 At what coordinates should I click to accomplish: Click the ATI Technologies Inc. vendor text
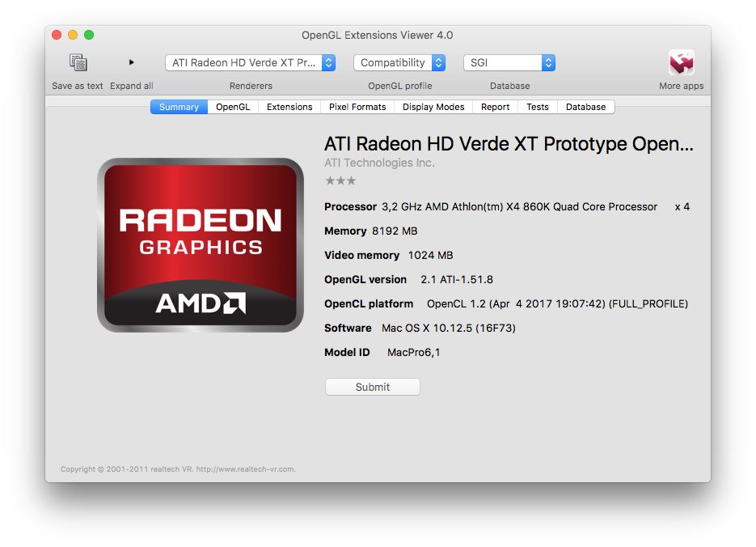(379, 163)
